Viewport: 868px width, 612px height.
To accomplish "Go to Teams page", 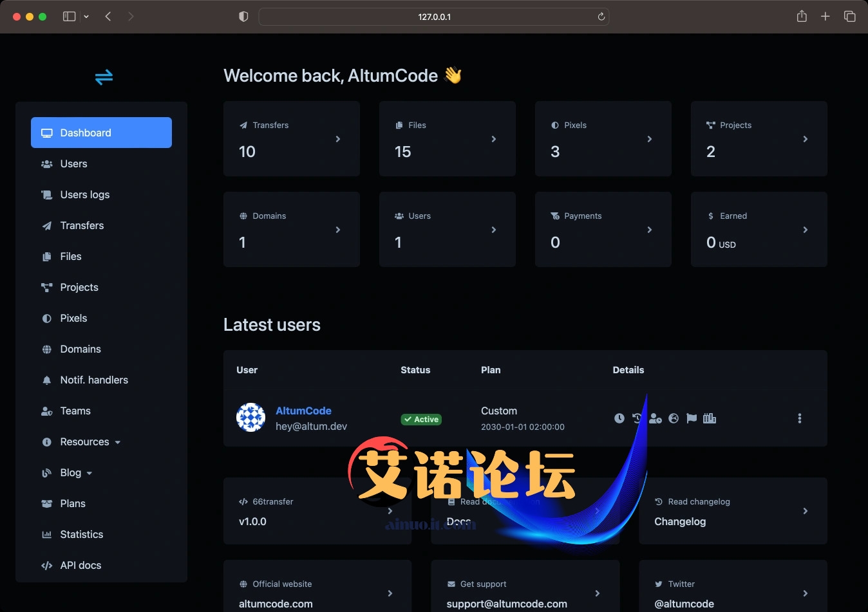I will click(101, 411).
